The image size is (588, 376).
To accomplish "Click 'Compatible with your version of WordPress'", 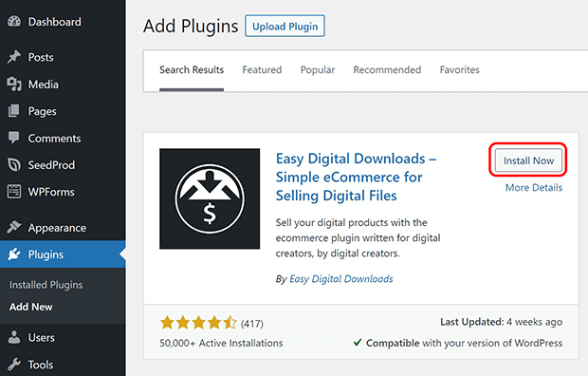I will click(465, 343).
